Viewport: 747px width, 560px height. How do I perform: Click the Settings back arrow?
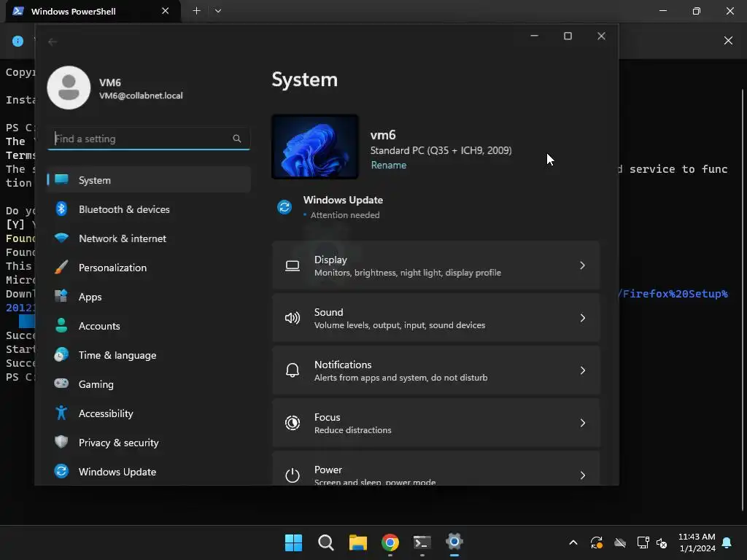(53, 42)
